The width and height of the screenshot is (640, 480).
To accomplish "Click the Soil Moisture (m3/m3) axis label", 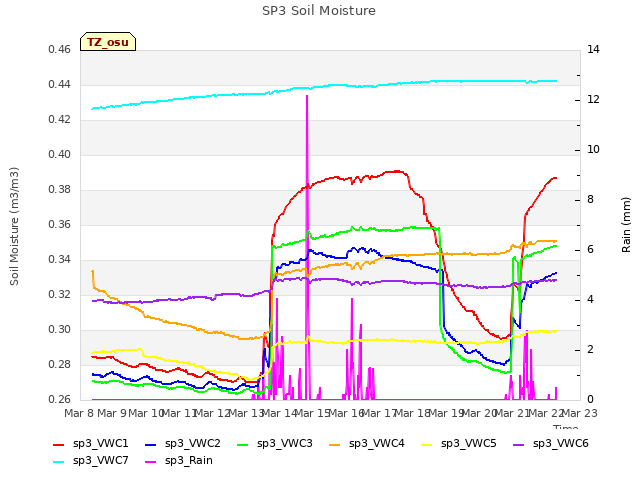I will coord(14,226).
